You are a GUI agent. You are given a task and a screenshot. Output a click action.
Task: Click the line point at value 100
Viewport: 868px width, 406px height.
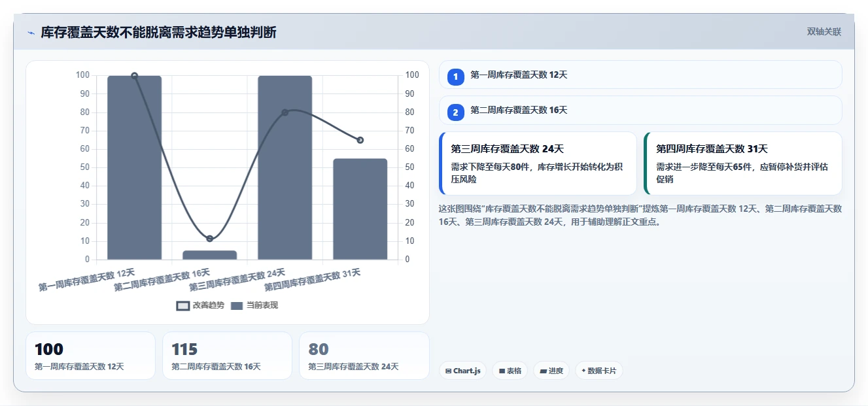pos(134,76)
